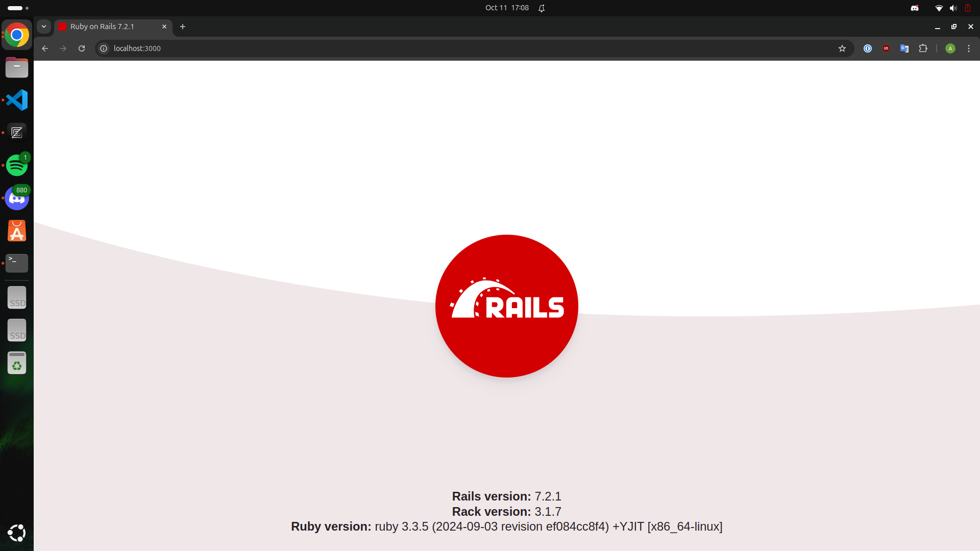Open Files manager from the dock

coord(17,67)
